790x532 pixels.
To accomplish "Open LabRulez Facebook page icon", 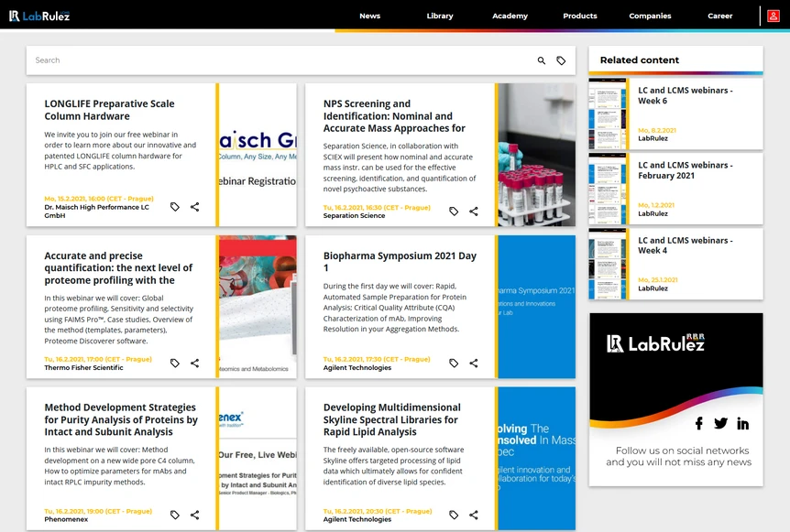I will (x=698, y=423).
